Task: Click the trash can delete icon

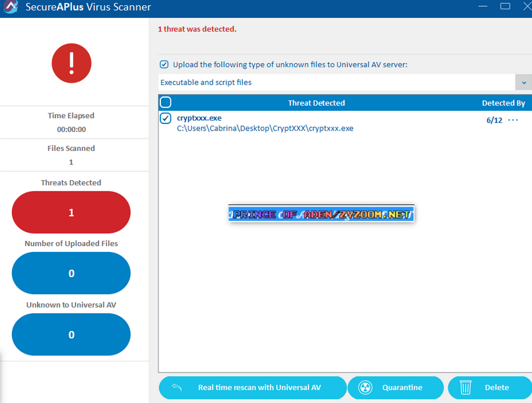Action: click(465, 387)
